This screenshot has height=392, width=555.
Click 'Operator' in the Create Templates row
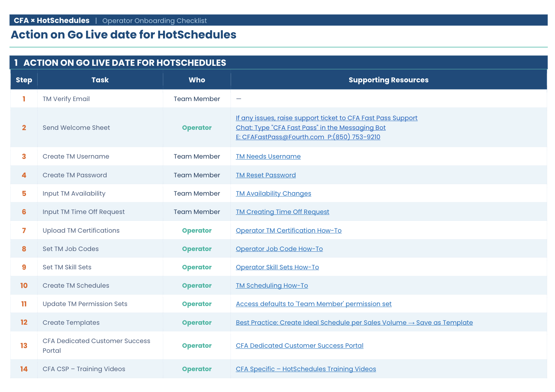pyautogui.click(x=197, y=323)
